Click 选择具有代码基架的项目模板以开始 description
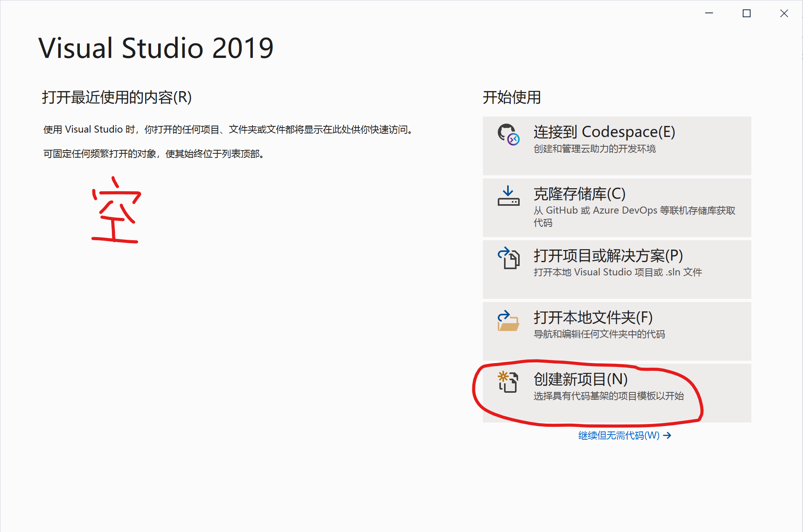Image resolution: width=803 pixels, height=532 pixels. [609, 396]
